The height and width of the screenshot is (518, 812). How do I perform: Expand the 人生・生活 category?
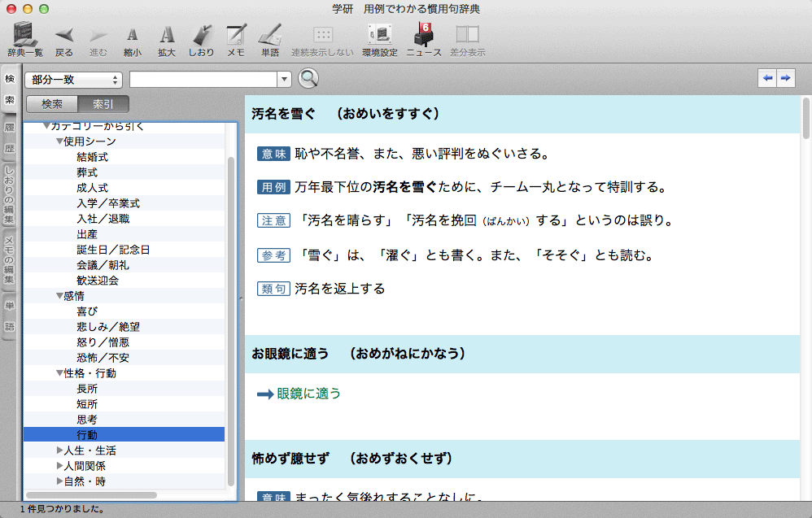click(x=60, y=451)
